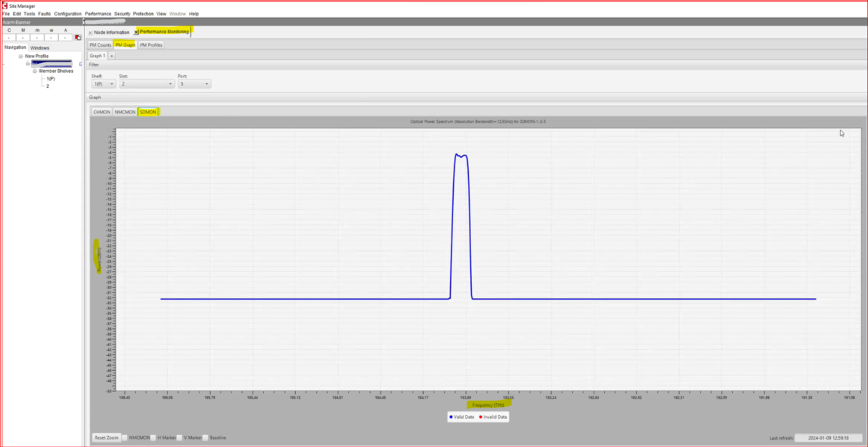Screen dimensions: 868x447
Task: Open the Slot dropdown
Action: coord(147,84)
